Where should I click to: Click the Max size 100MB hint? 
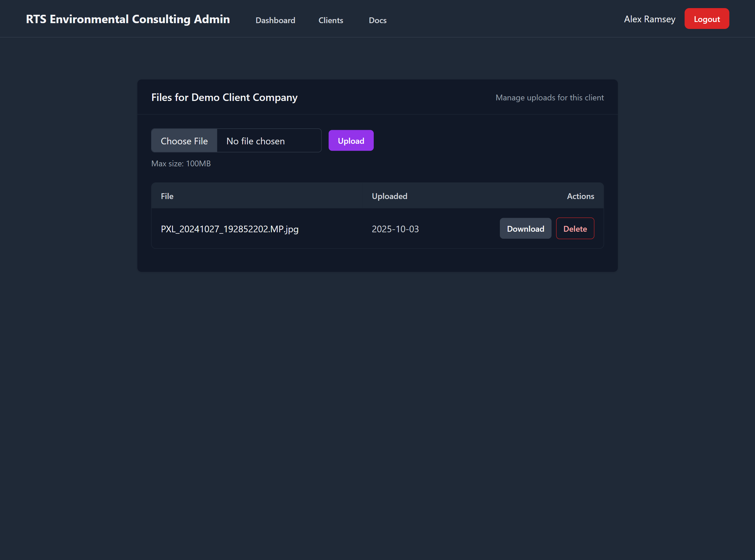(181, 164)
